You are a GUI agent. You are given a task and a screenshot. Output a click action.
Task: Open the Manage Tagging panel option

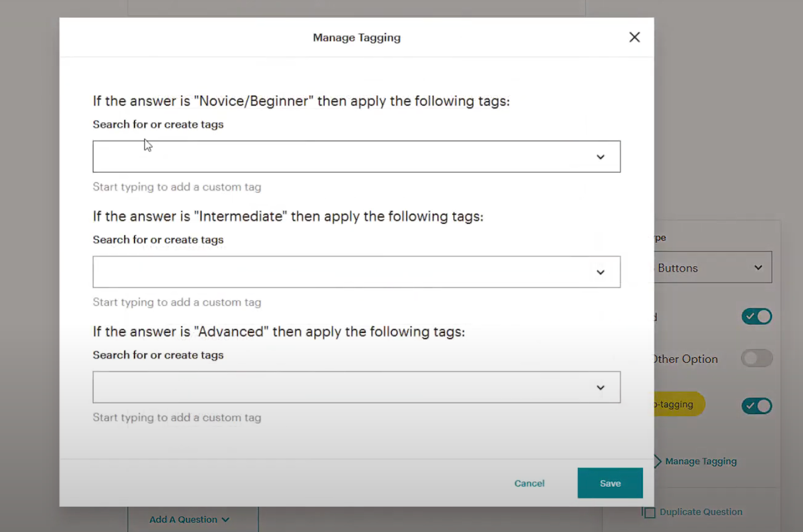701,461
